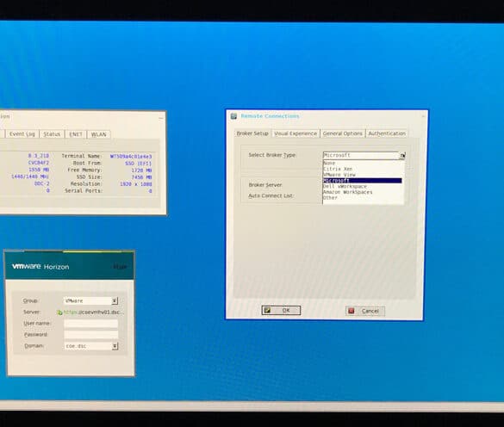
Task: Open the Authentication tab
Action: (x=387, y=133)
